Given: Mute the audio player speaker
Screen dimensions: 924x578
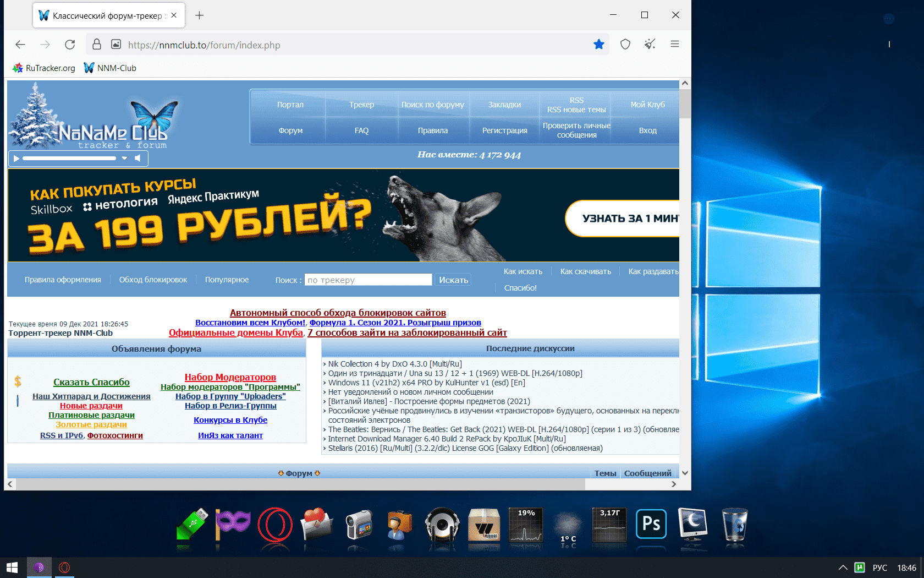Looking at the screenshot, I should (x=138, y=159).
